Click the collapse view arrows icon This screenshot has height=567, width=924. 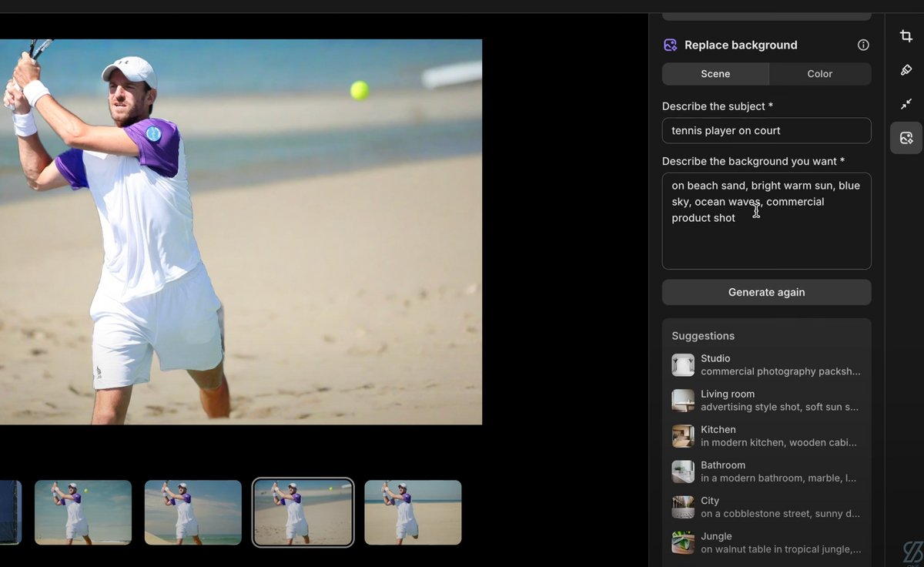click(x=906, y=104)
